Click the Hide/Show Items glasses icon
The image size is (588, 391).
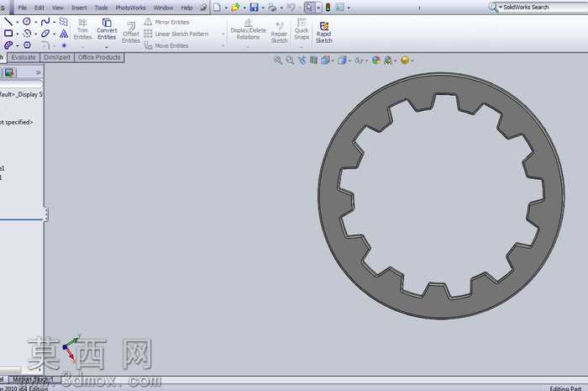coord(359,60)
